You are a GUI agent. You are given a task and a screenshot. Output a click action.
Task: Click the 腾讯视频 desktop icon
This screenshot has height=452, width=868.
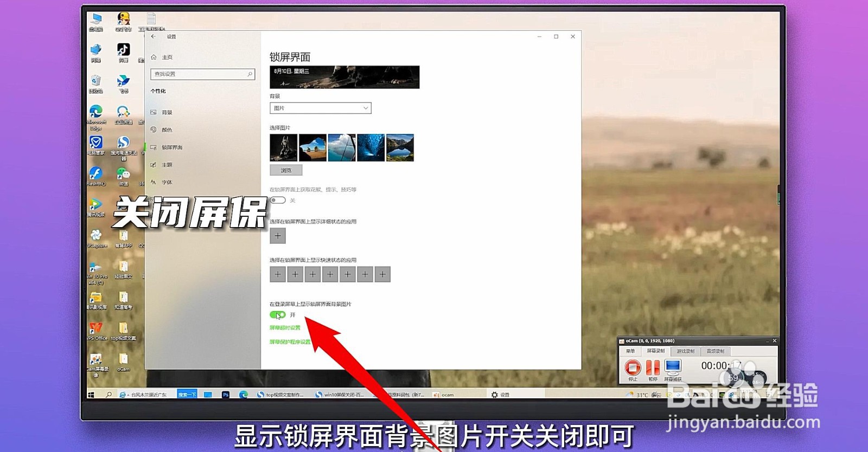[x=96, y=207]
